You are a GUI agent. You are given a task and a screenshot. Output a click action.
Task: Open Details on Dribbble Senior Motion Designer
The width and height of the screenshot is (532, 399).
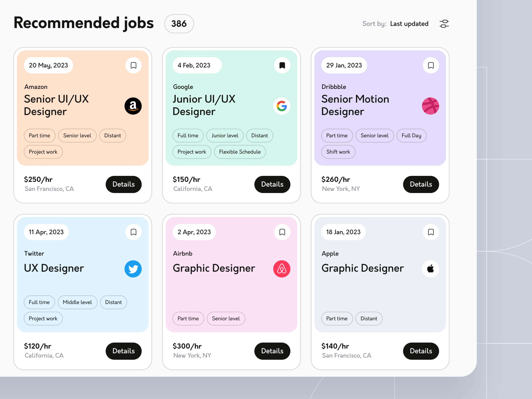pyautogui.click(x=421, y=184)
